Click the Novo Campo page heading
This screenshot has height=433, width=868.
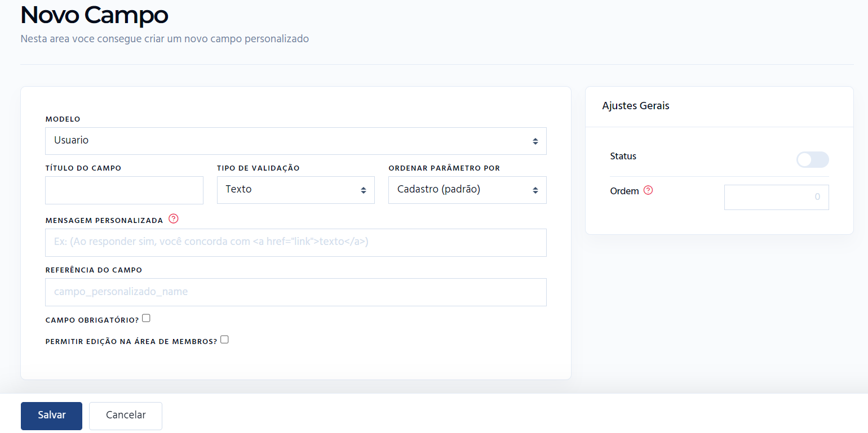pos(94,15)
